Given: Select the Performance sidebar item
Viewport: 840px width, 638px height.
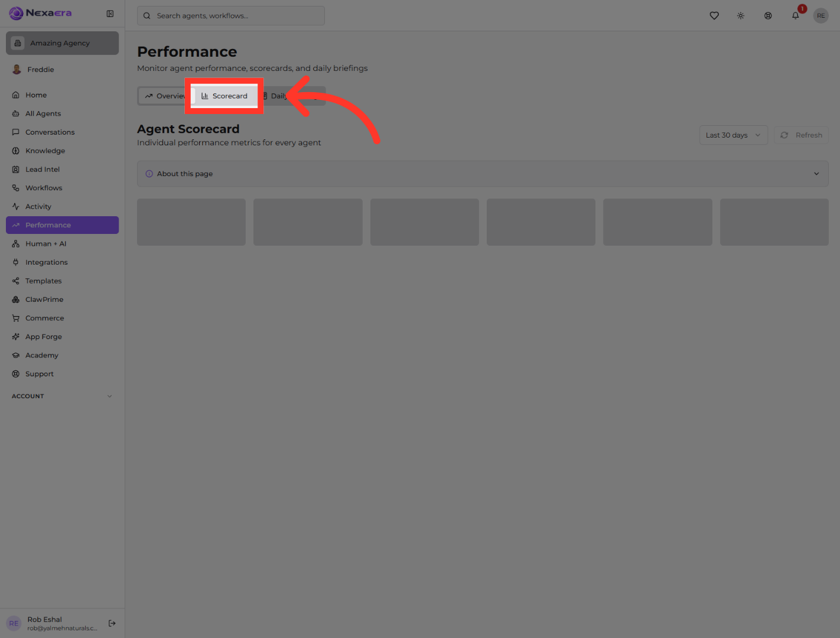Looking at the screenshot, I should (62, 225).
